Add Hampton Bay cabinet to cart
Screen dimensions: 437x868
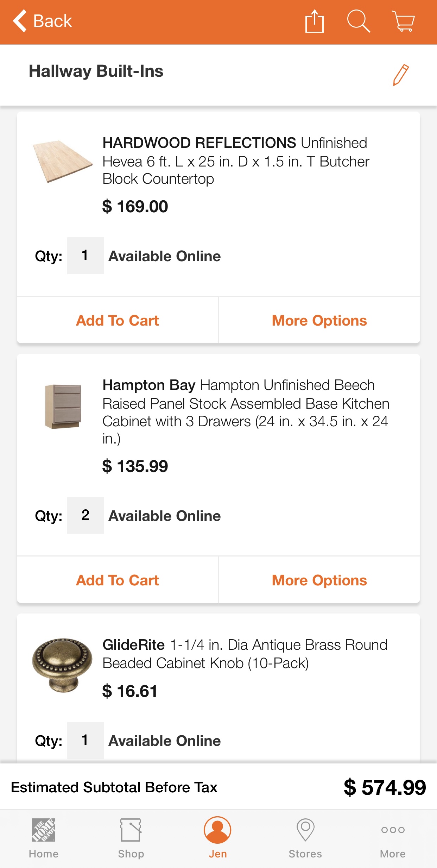[x=118, y=580]
